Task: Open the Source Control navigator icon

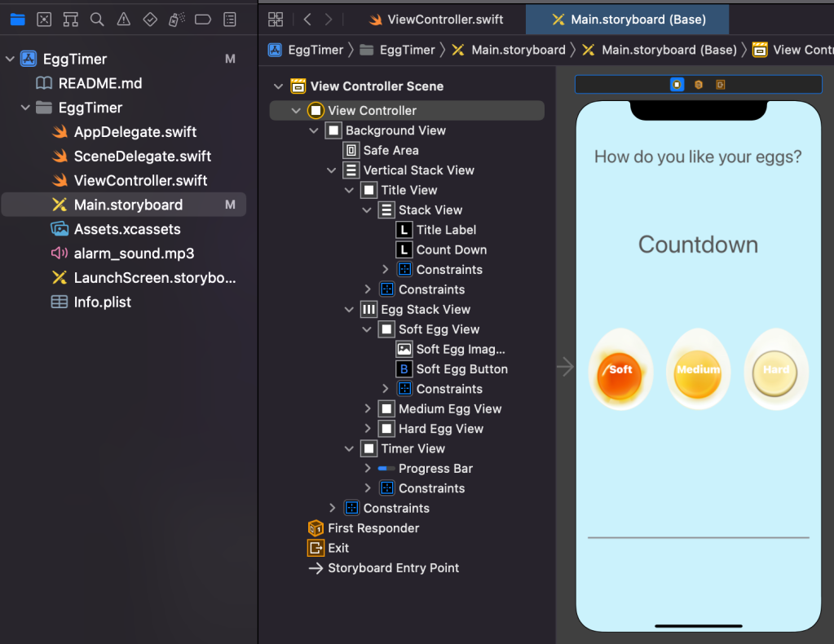Action: click(44, 19)
